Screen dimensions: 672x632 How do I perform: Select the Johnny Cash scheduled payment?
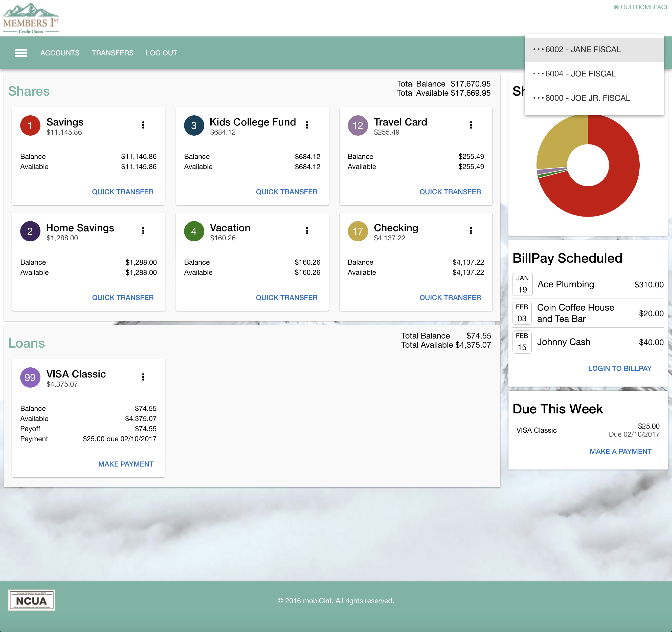(x=588, y=342)
